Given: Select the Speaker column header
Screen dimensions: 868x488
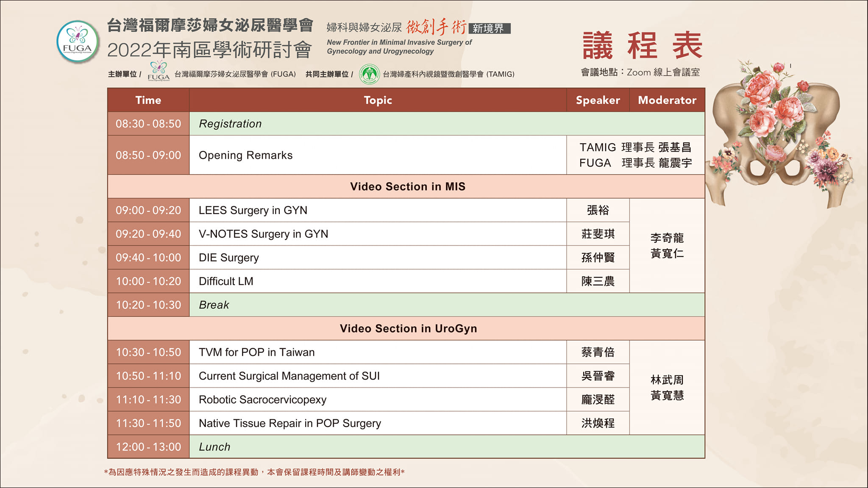Looking at the screenshot, I should click(598, 100).
